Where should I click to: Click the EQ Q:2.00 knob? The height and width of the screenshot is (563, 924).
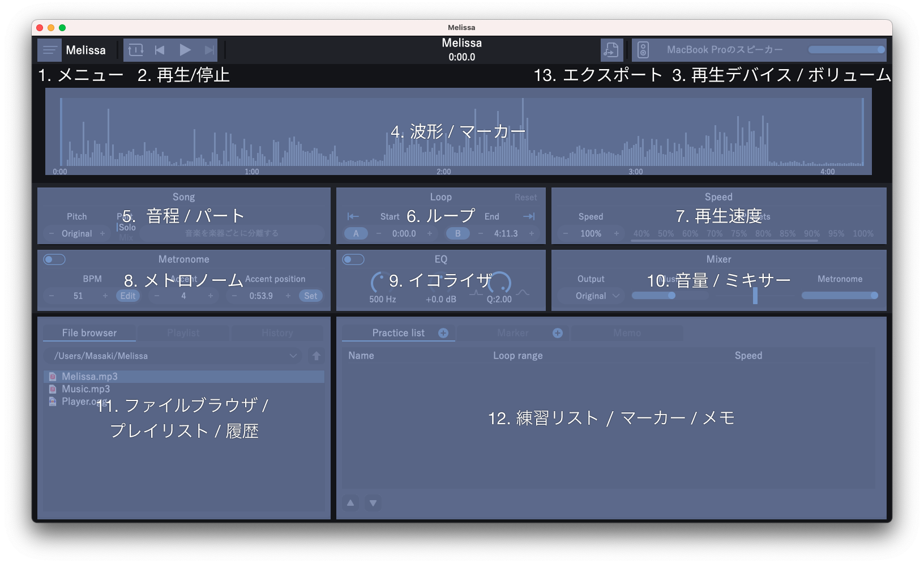pyautogui.click(x=500, y=282)
